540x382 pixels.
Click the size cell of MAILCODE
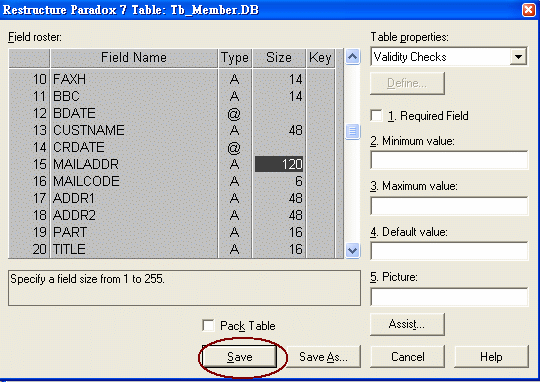[279, 181]
